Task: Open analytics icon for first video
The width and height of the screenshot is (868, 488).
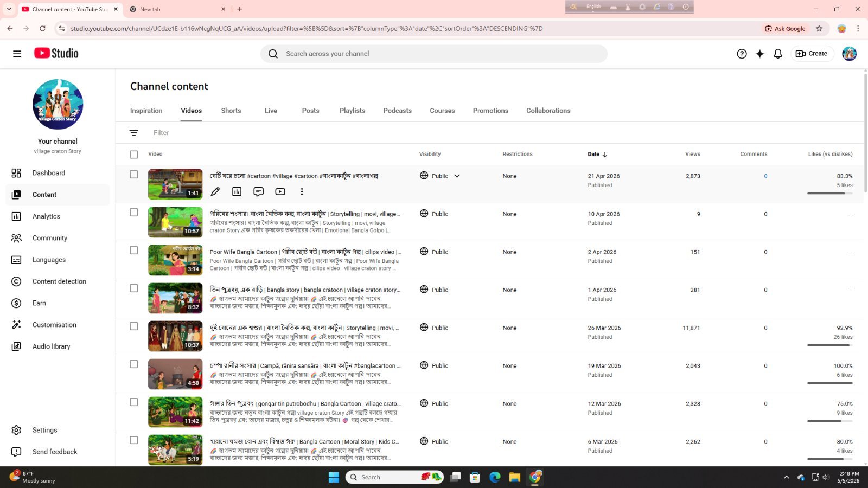Action: (237, 191)
